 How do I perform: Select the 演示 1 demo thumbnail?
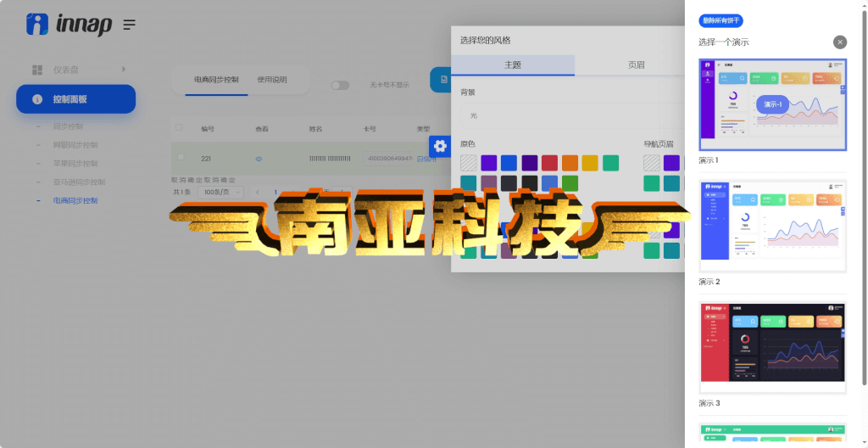[773, 105]
